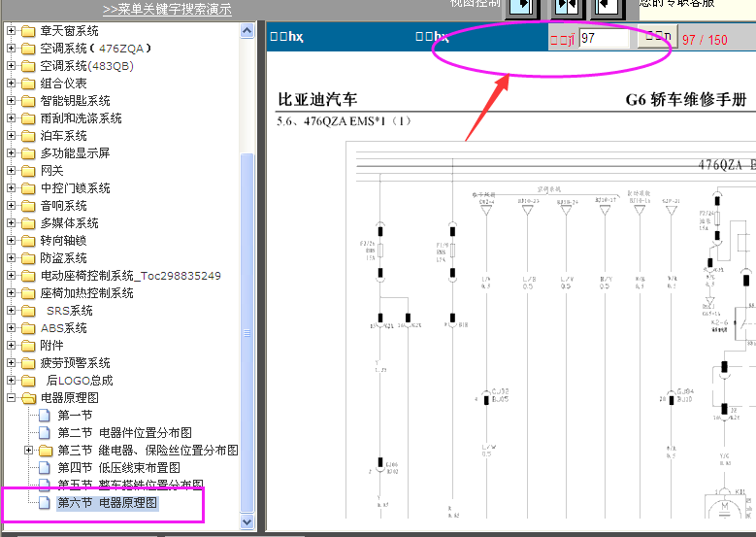Click the tree panel scrollbar thumb
This screenshot has width=756, height=537.
247,333
